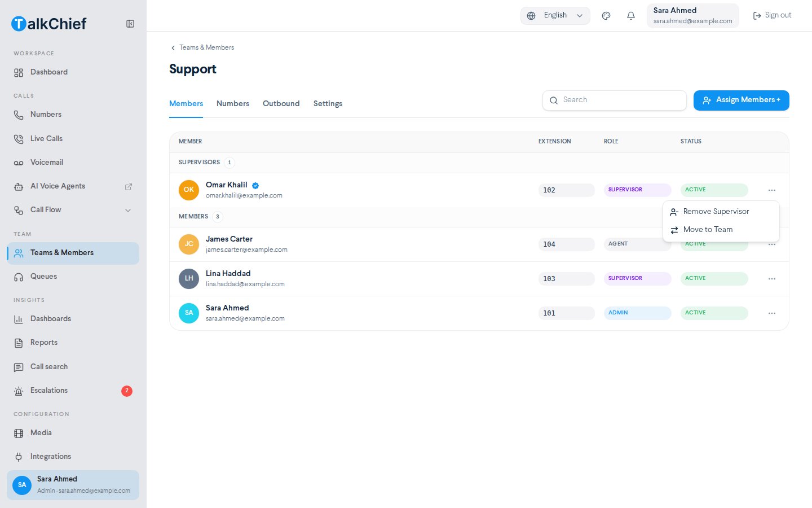812x508 pixels.
Task: Open Dashboards under Insights
Action: coord(73,319)
